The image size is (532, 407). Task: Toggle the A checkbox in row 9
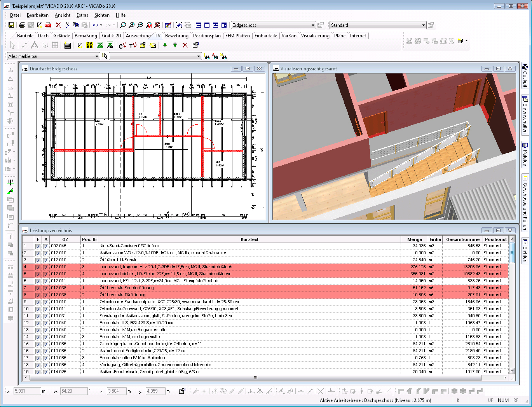click(45, 302)
